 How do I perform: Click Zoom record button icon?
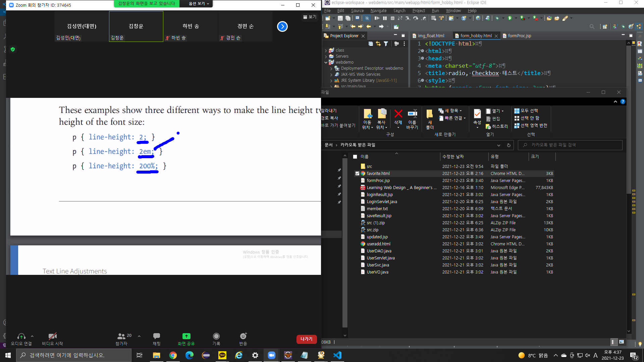[216, 336]
